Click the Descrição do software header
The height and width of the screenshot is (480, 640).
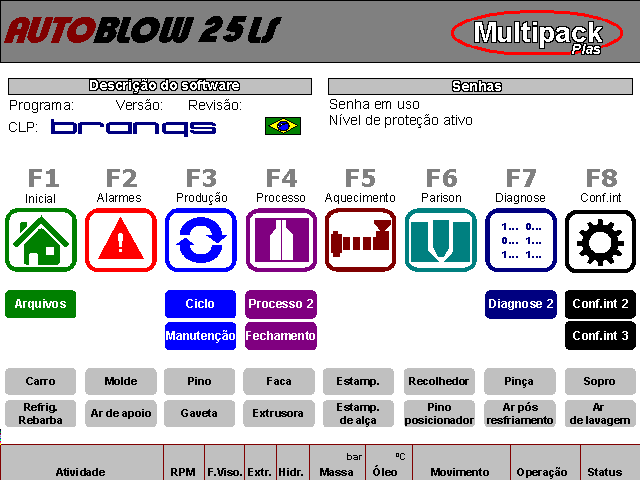tap(160, 86)
